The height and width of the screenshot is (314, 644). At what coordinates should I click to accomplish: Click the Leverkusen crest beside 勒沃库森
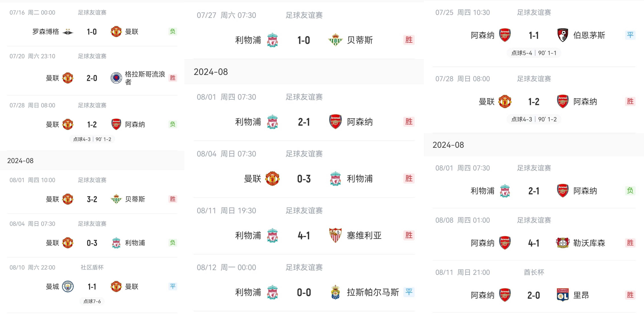click(563, 243)
